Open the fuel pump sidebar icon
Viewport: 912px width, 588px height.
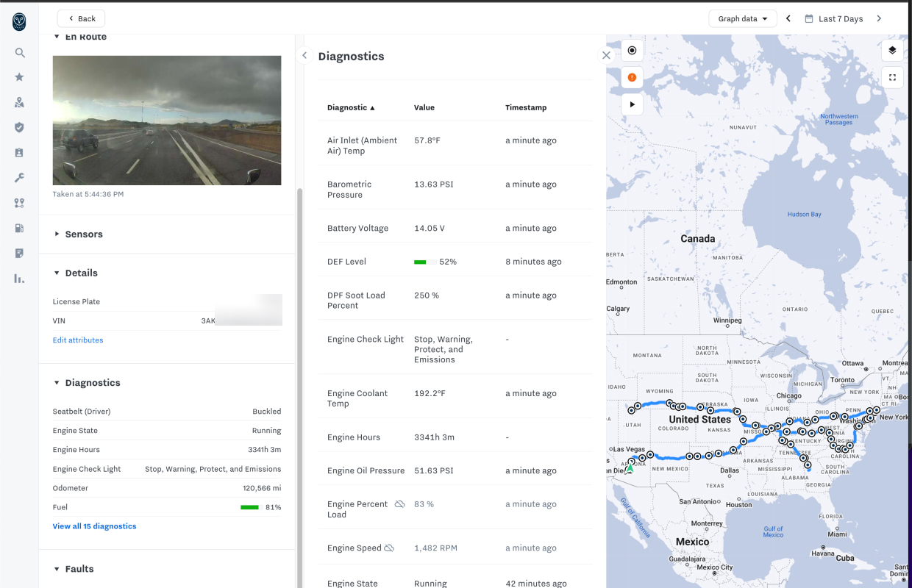[x=20, y=228]
